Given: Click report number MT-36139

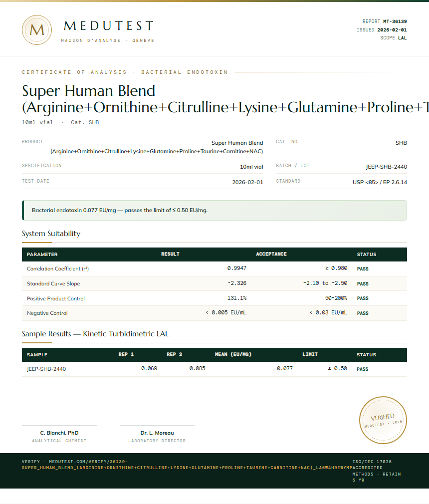Looking at the screenshot, I should pos(395,21).
